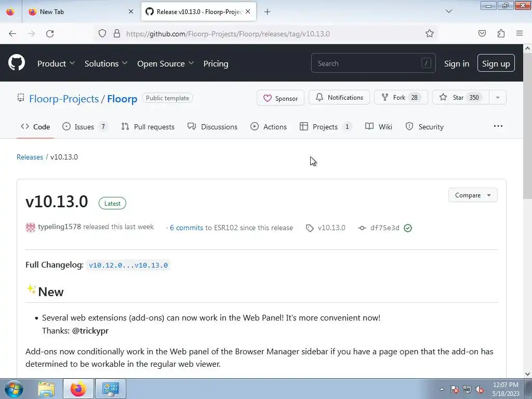This screenshot has height=399, width=532.
Task: Open the network tray icon
Action: click(467, 389)
